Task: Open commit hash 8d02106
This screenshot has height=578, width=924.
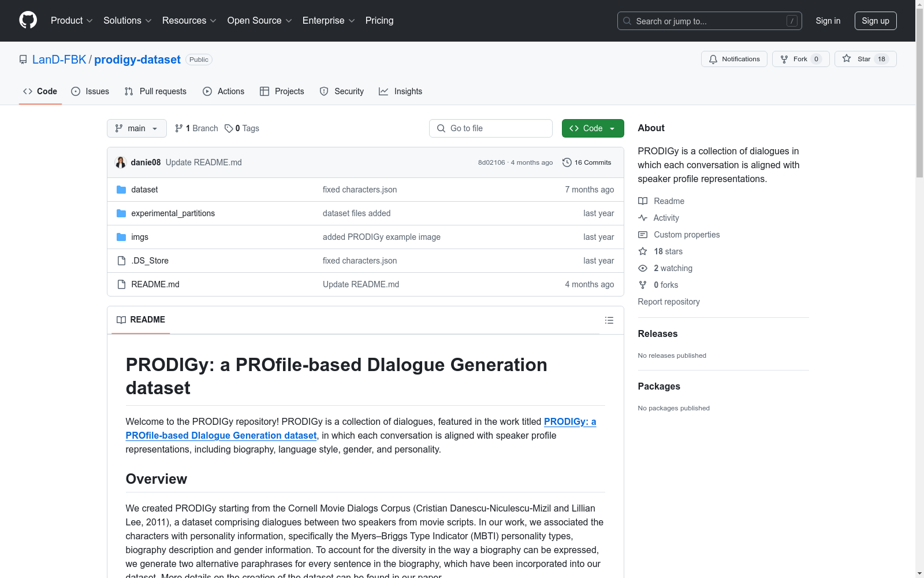Action: (491, 162)
